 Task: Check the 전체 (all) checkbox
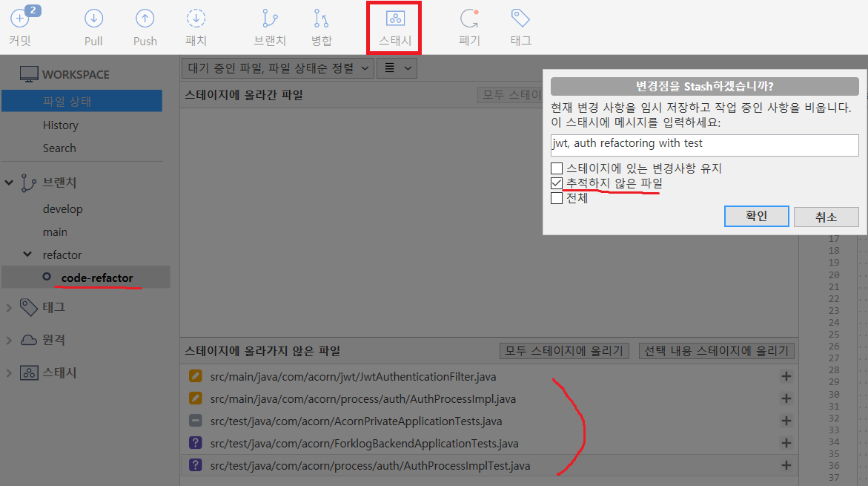pyautogui.click(x=557, y=198)
